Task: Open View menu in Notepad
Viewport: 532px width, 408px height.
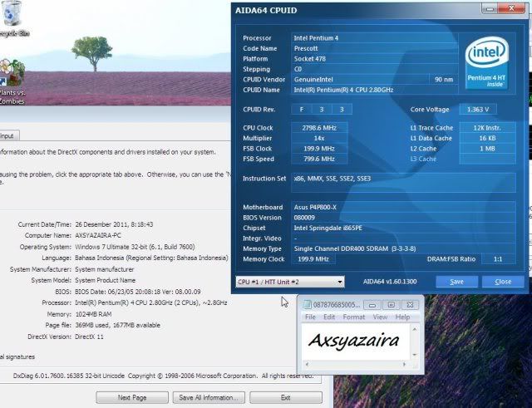Action: 380,317
